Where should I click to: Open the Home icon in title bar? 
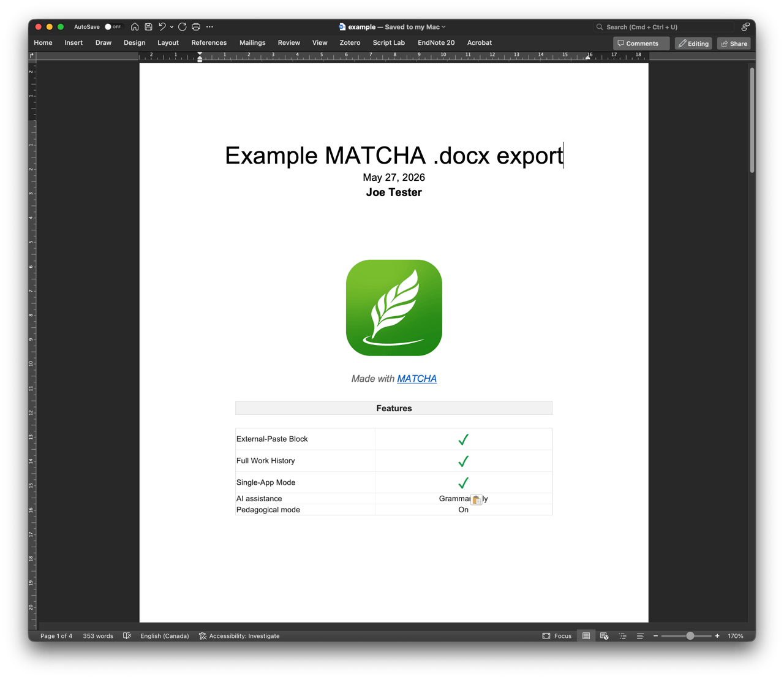click(135, 27)
